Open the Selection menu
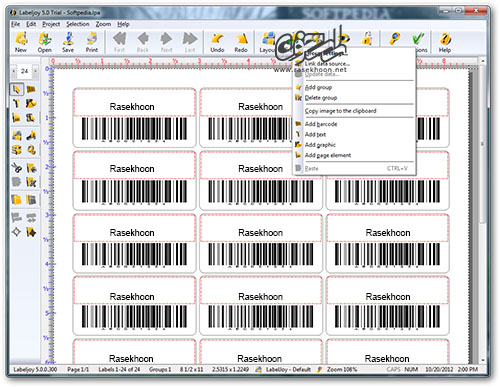 [x=78, y=24]
